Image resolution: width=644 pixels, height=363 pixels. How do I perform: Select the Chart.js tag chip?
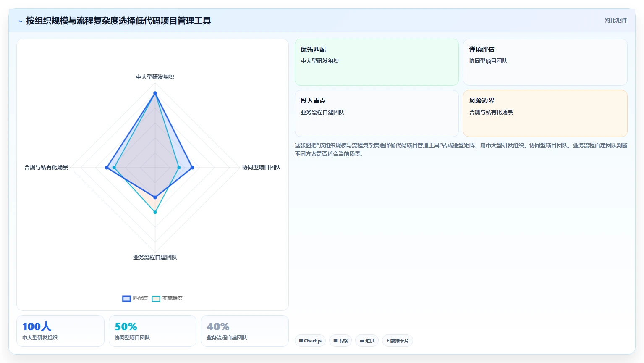(x=310, y=341)
